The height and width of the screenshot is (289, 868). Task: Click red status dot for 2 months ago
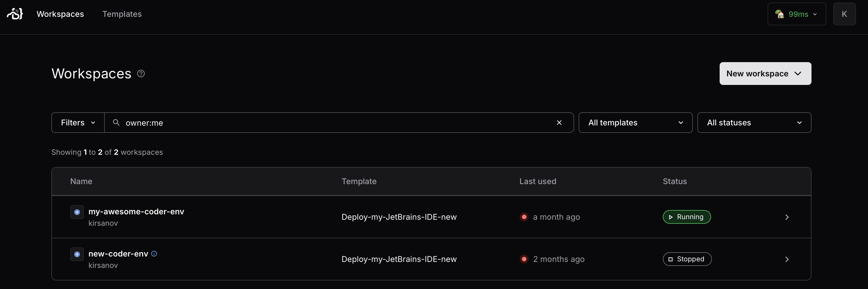click(x=524, y=259)
